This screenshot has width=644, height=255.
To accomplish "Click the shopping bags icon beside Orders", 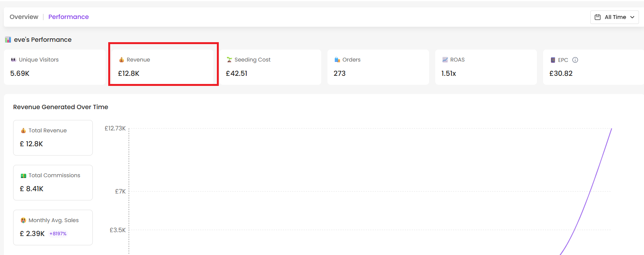I will (337, 60).
